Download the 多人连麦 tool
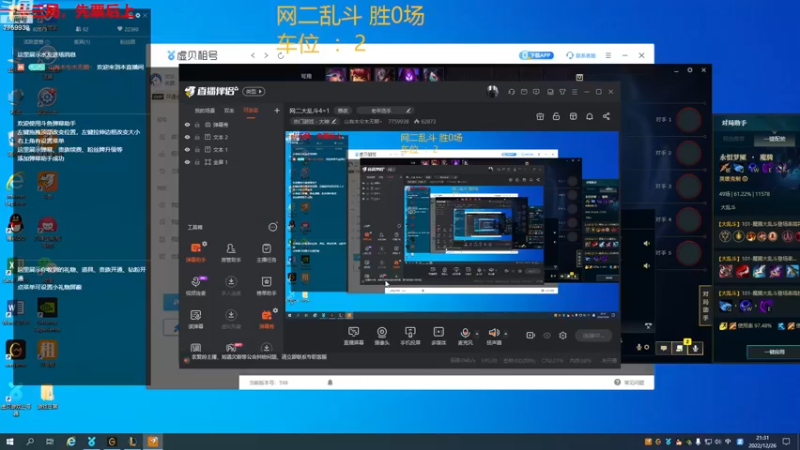This screenshot has width=800, height=450. [x=231, y=286]
